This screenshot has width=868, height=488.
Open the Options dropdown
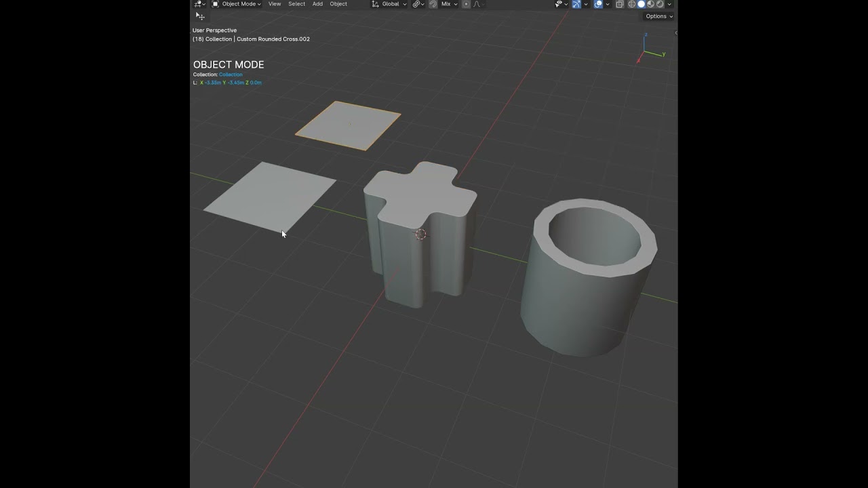coord(658,16)
